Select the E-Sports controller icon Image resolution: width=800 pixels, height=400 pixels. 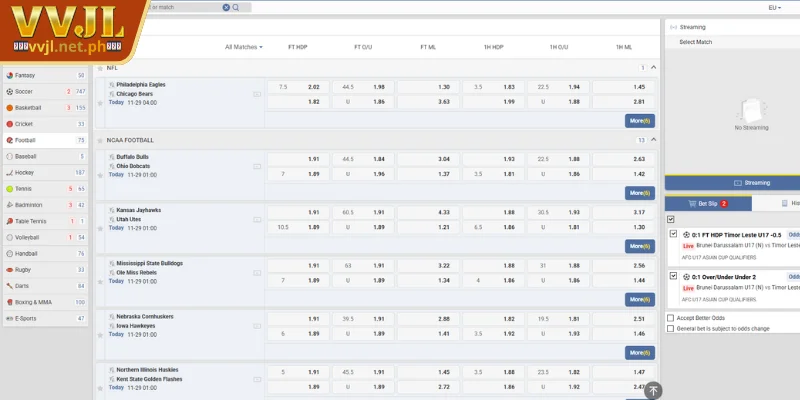[9, 318]
